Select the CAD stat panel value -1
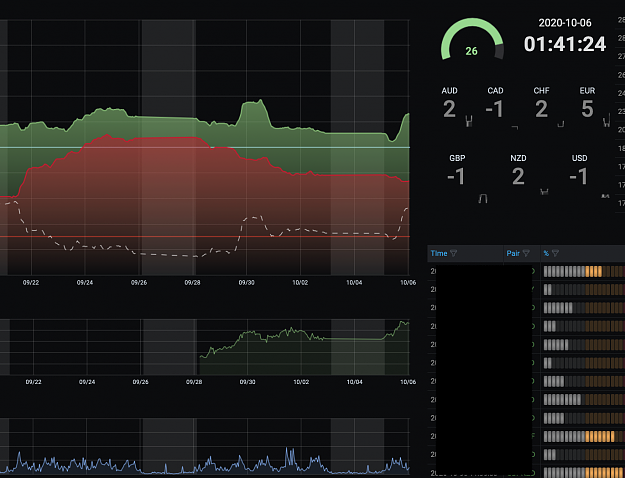The width and height of the screenshot is (625, 478). coord(495,109)
